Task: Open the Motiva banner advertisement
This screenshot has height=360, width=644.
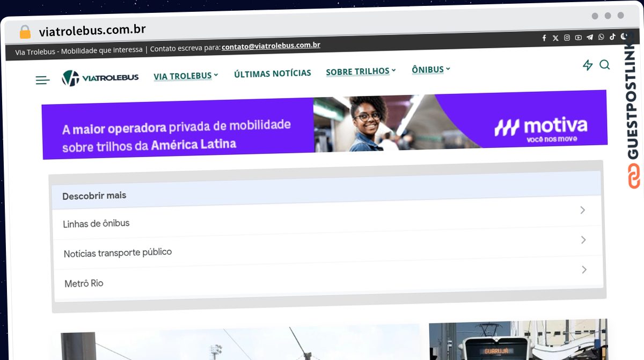Action: tap(325, 124)
